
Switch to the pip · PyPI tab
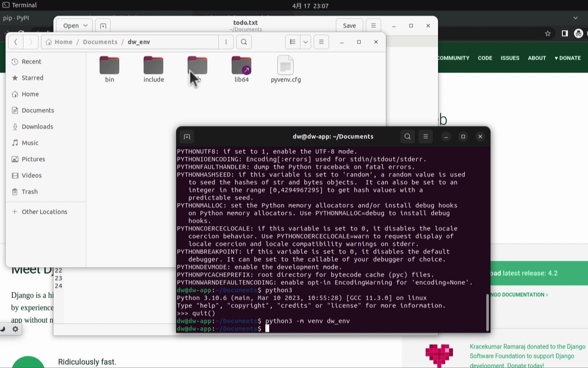(x=16, y=18)
